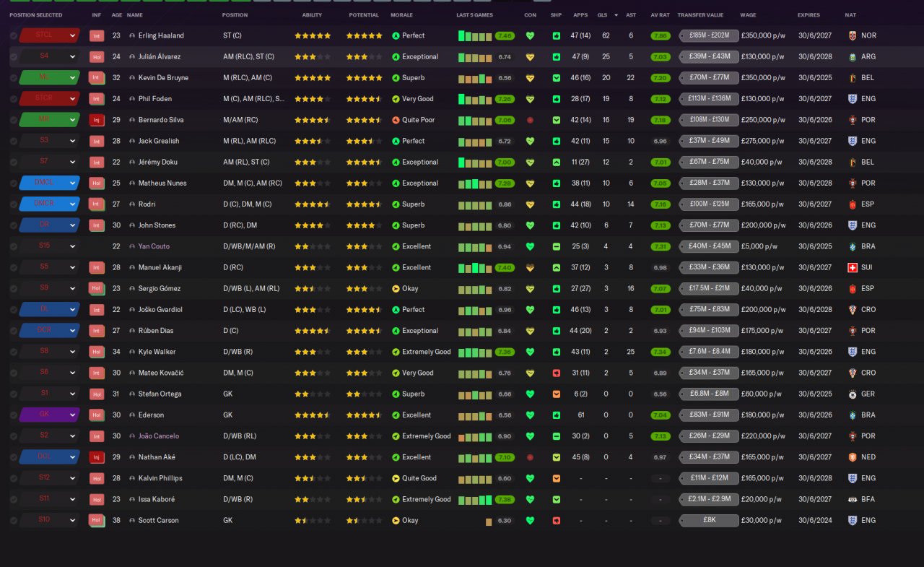Tick the selection circle for Manuel Akanji's row

(x=14, y=267)
